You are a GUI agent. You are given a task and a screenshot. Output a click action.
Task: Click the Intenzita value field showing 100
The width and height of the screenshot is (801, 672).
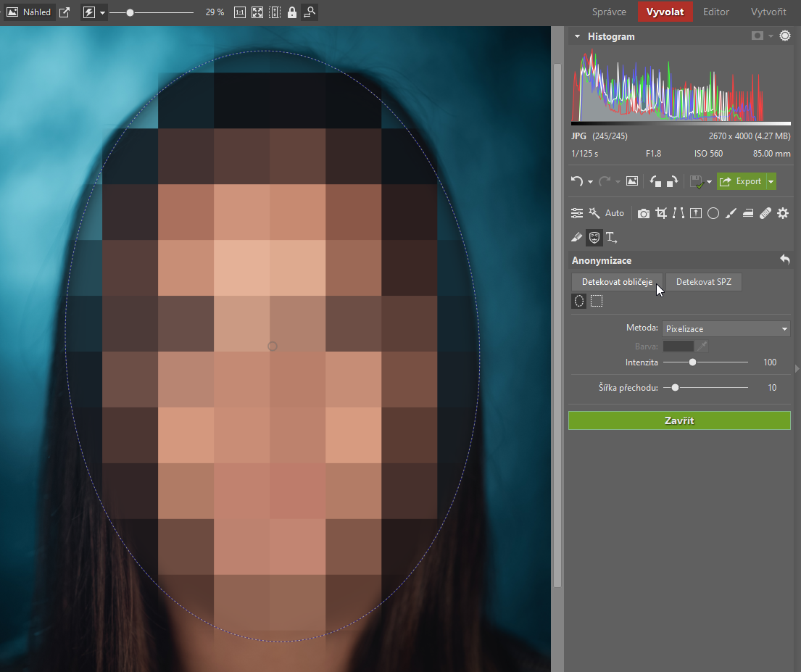click(770, 362)
